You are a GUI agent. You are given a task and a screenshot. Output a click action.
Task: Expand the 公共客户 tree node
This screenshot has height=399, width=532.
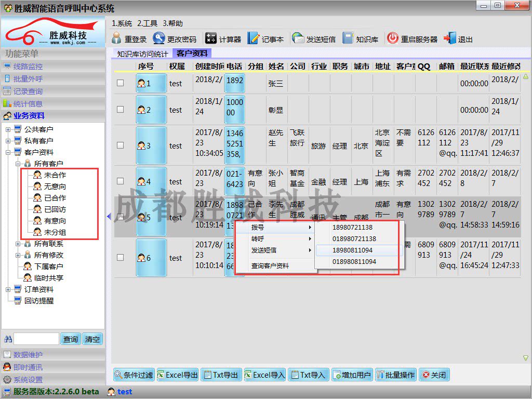click(x=8, y=129)
